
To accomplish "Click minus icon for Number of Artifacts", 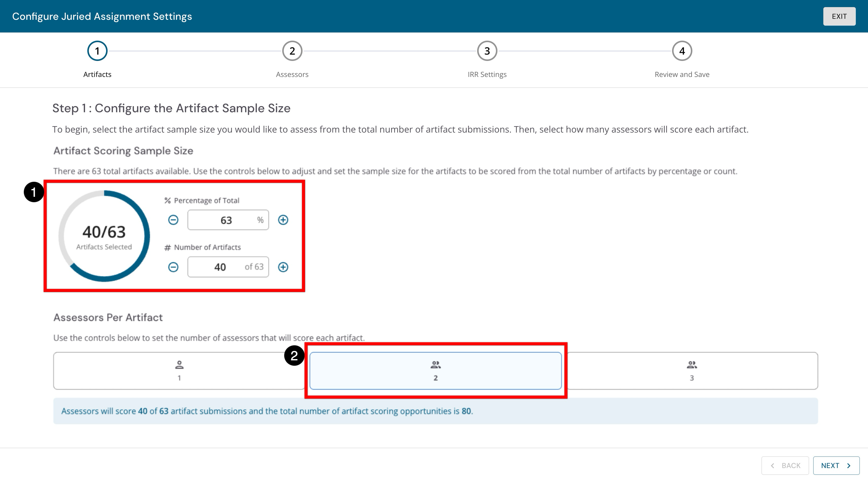I will click(x=173, y=267).
